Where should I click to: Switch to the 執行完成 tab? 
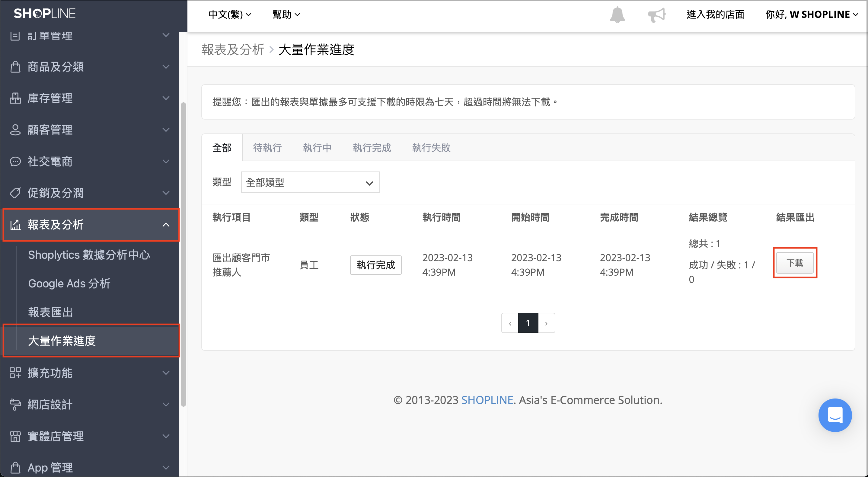(372, 148)
